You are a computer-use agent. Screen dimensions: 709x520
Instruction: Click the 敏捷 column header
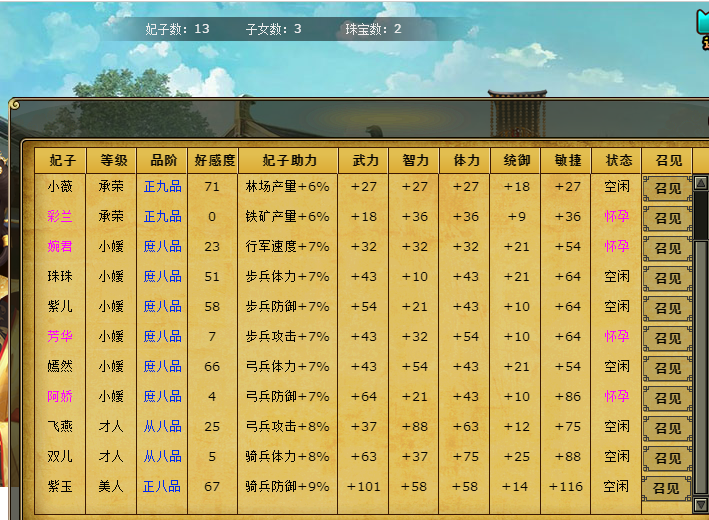point(567,161)
